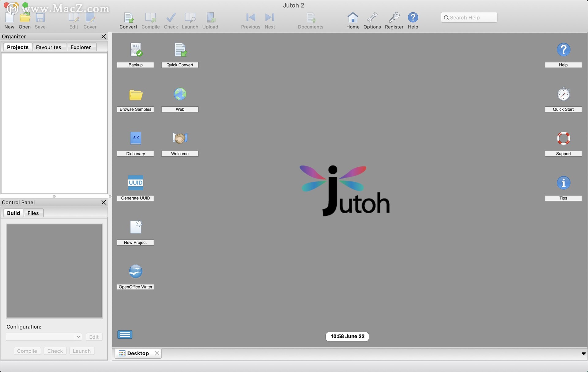Click the Compile button in Control Panel

point(27,351)
